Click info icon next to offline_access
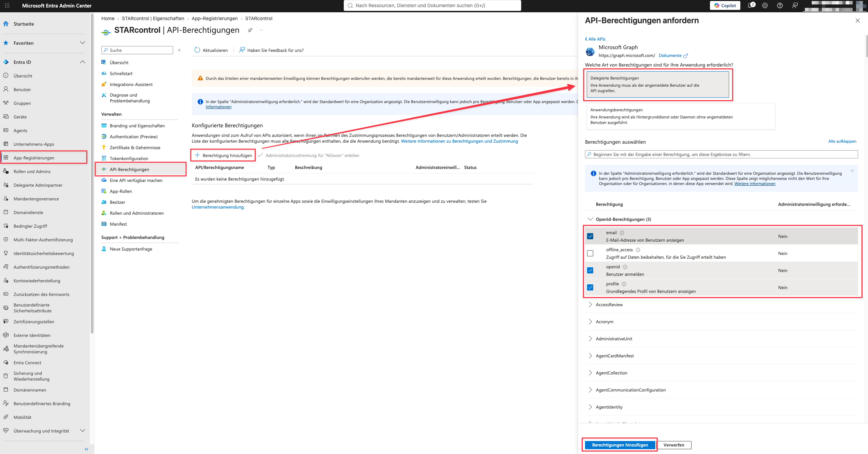The width and height of the screenshot is (868, 454). tap(638, 250)
